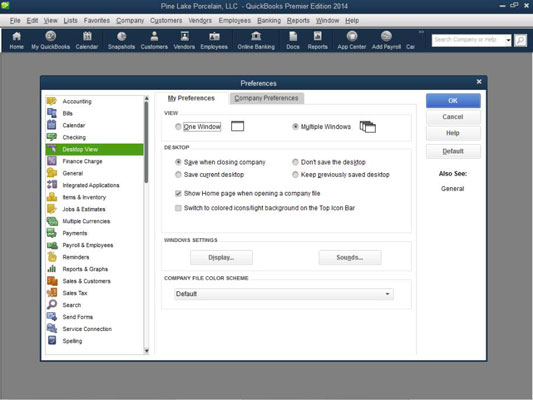This screenshot has height=400, width=533.
Task: Click the Sounds... button
Action: tap(350, 258)
